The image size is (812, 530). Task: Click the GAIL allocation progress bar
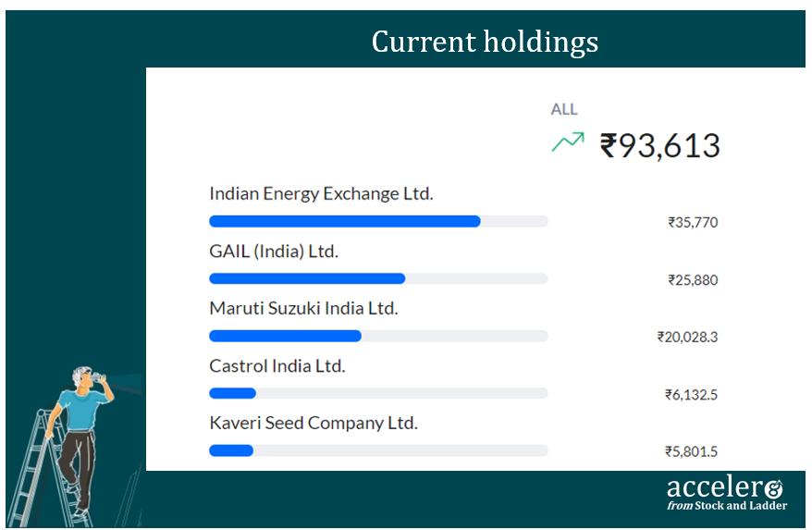pos(378,278)
